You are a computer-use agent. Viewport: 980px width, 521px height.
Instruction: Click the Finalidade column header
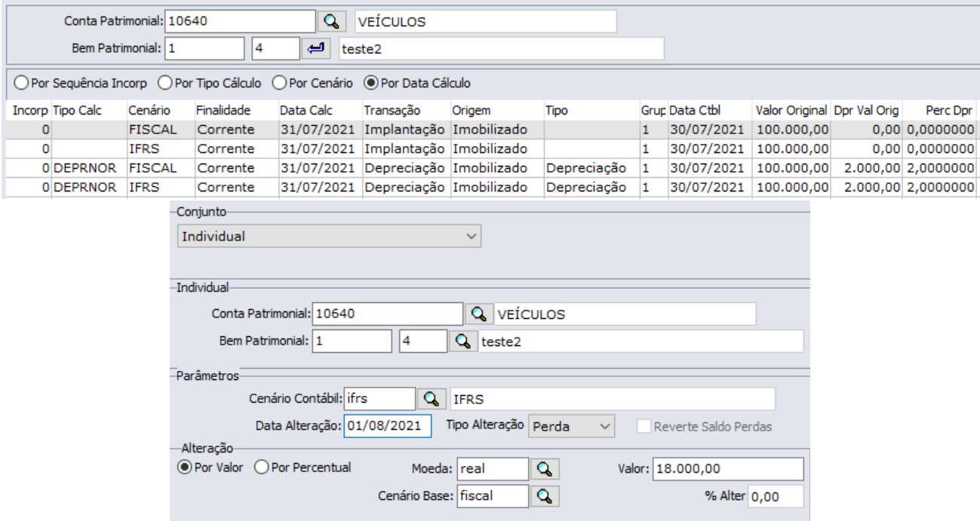(217, 110)
